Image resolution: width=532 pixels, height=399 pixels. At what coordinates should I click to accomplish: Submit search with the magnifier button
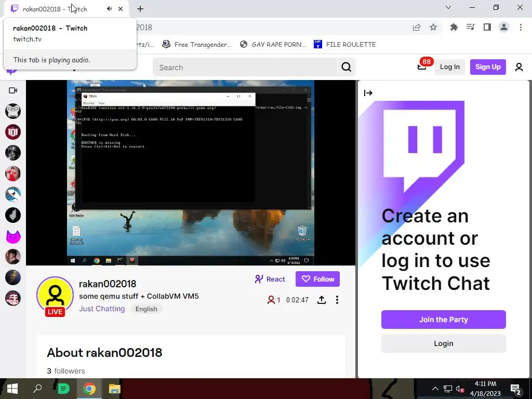pos(347,67)
